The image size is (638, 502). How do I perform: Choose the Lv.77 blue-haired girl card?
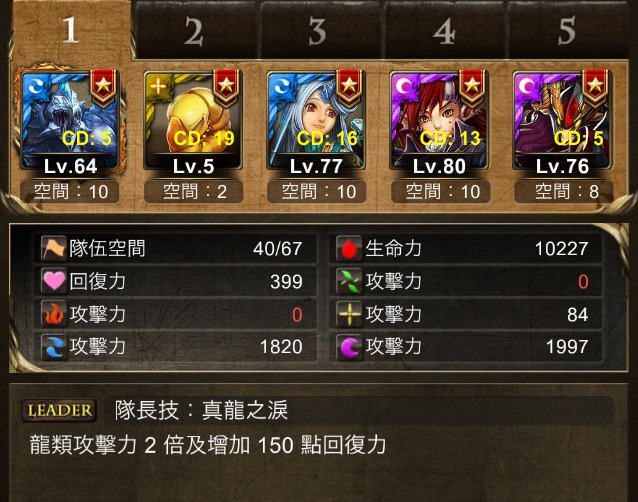coord(316,120)
